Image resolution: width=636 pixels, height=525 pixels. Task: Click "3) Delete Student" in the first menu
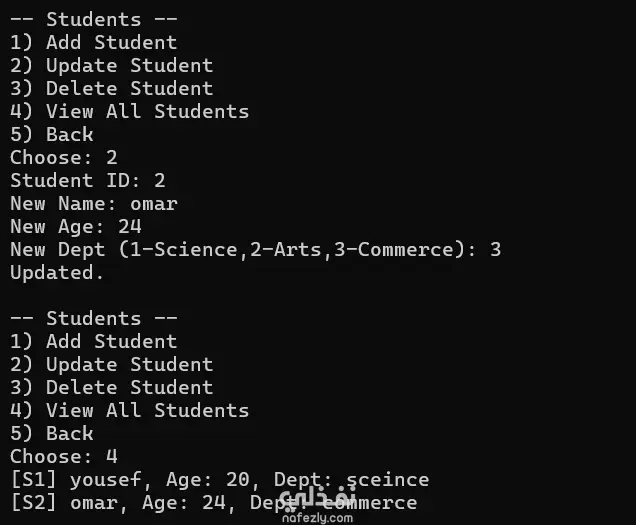111,88
